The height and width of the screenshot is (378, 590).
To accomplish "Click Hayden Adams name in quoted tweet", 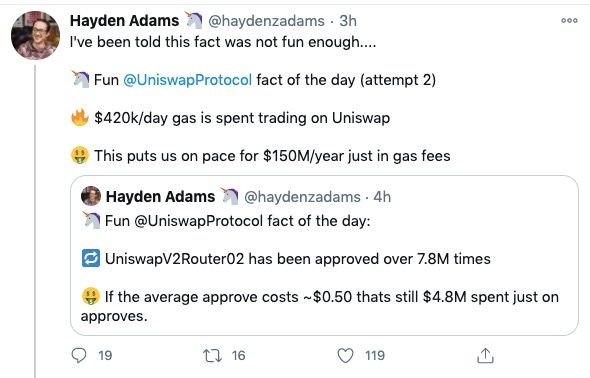I will (160, 197).
